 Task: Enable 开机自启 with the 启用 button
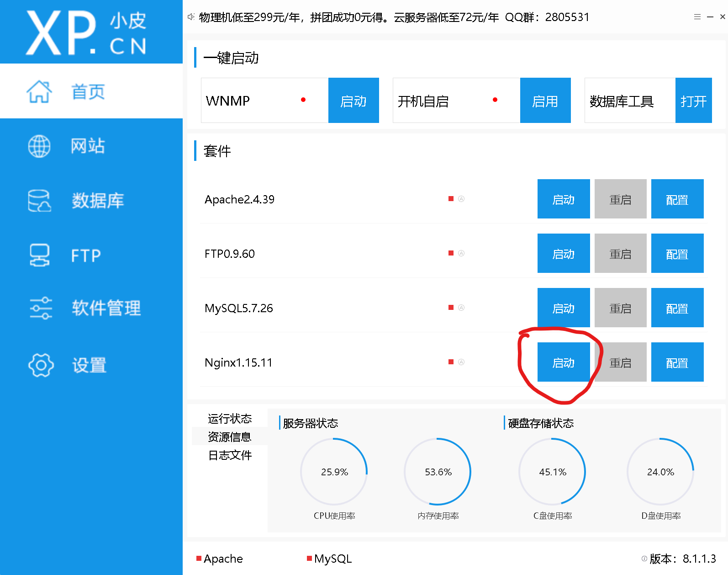pyautogui.click(x=545, y=101)
